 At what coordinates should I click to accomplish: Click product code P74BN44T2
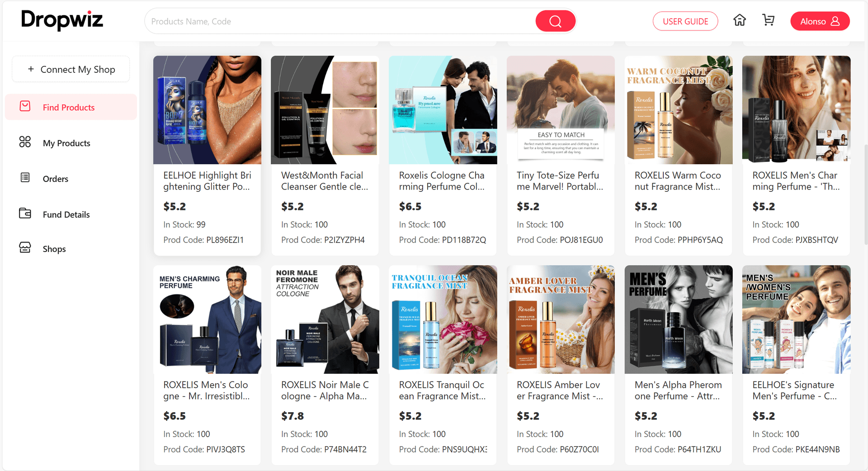pyautogui.click(x=345, y=449)
